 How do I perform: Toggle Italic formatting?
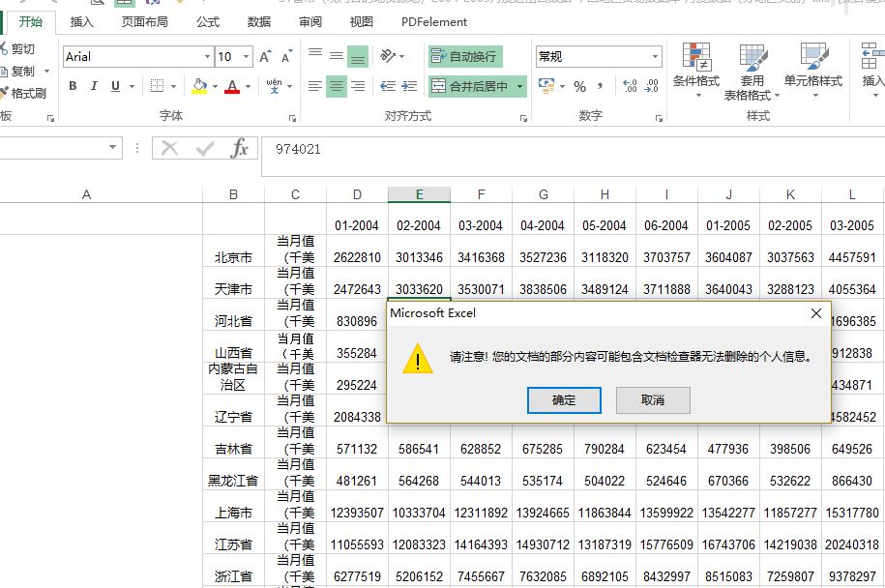[x=94, y=86]
